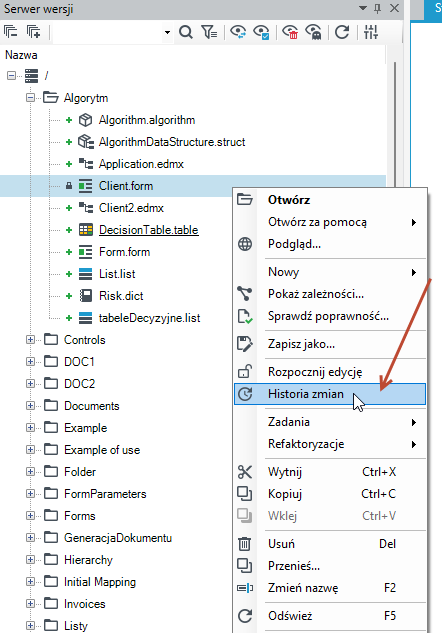Toggle eye icon with ghost
The width and height of the screenshot is (442, 633).
[x=314, y=32]
